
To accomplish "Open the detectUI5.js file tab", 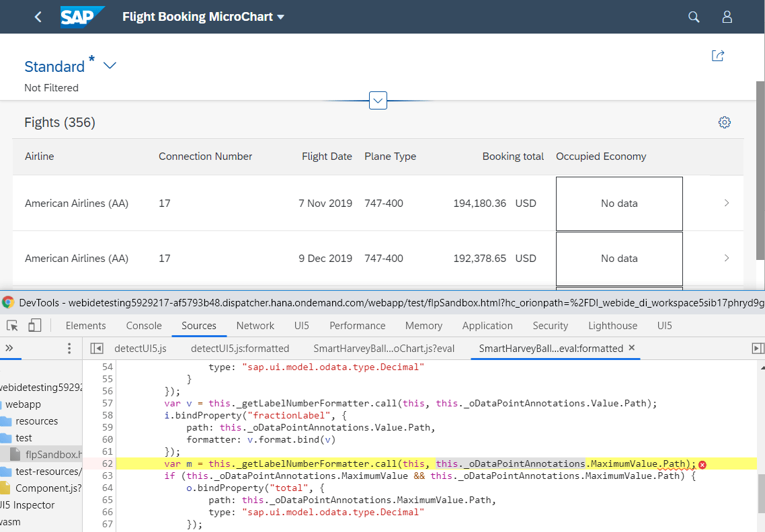I will click(140, 348).
